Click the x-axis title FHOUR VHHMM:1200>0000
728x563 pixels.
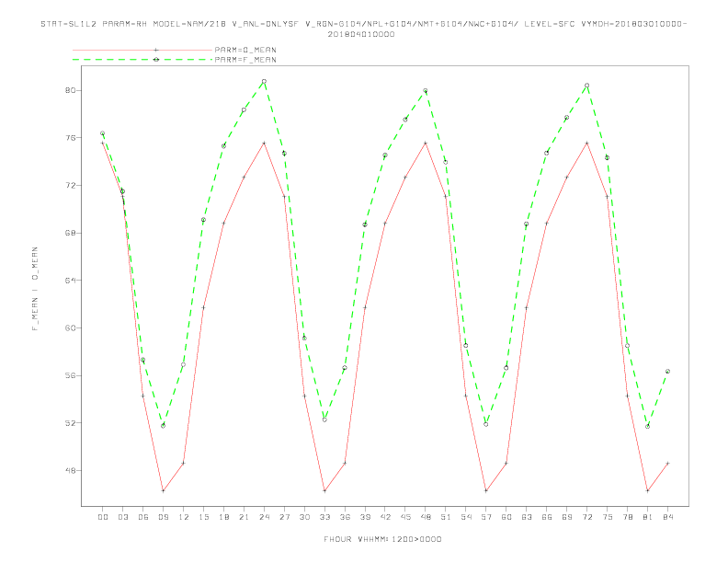[x=382, y=539]
